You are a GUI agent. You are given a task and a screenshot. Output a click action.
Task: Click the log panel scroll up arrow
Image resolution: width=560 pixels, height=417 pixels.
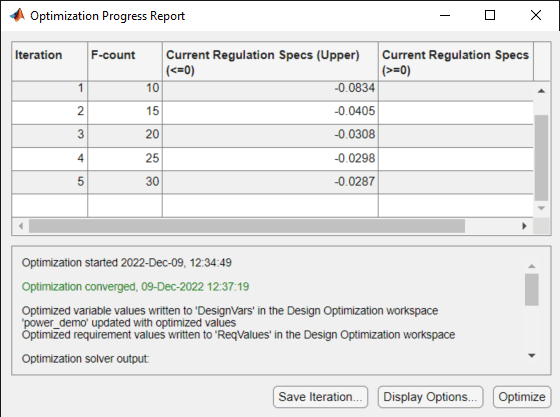click(x=532, y=266)
